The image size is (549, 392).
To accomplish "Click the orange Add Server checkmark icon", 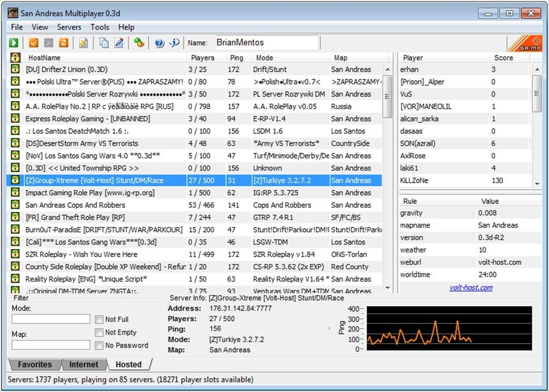I will click(34, 43).
